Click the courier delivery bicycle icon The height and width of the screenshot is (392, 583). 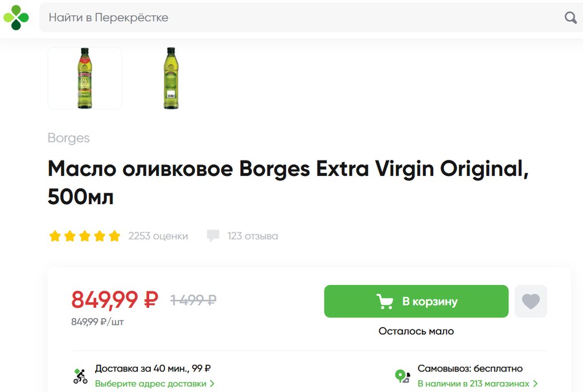(81, 376)
